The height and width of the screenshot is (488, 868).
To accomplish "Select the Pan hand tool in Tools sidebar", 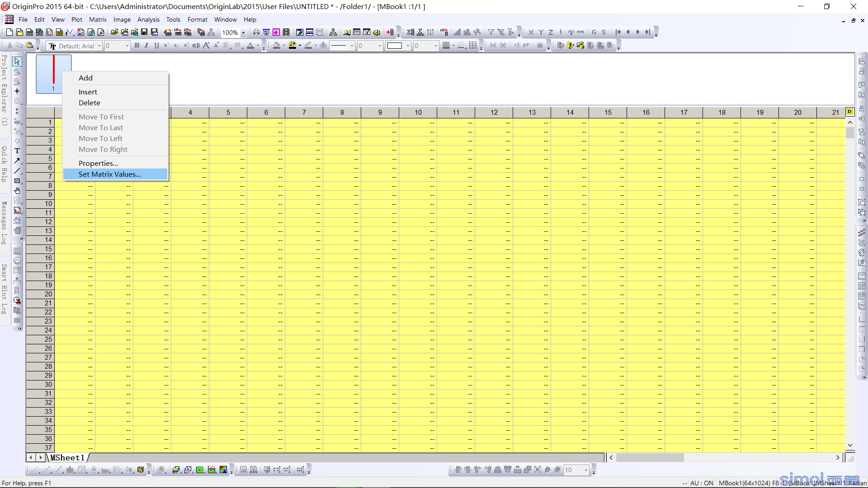I will (x=17, y=191).
